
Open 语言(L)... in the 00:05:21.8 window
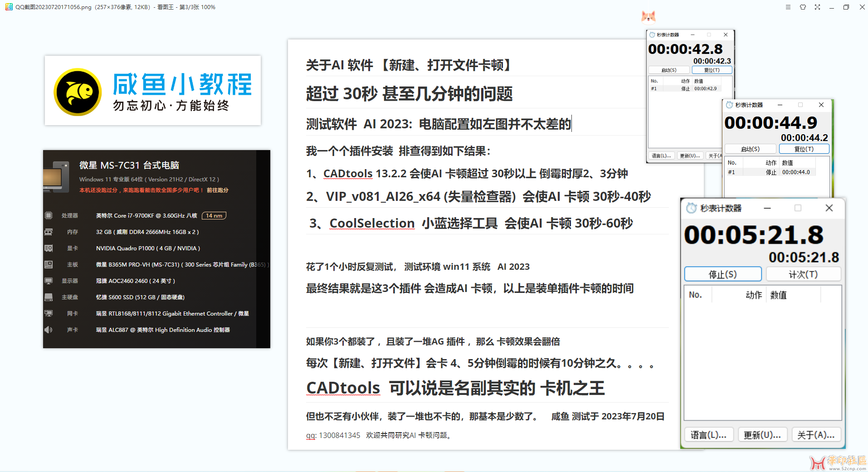click(709, 435)
